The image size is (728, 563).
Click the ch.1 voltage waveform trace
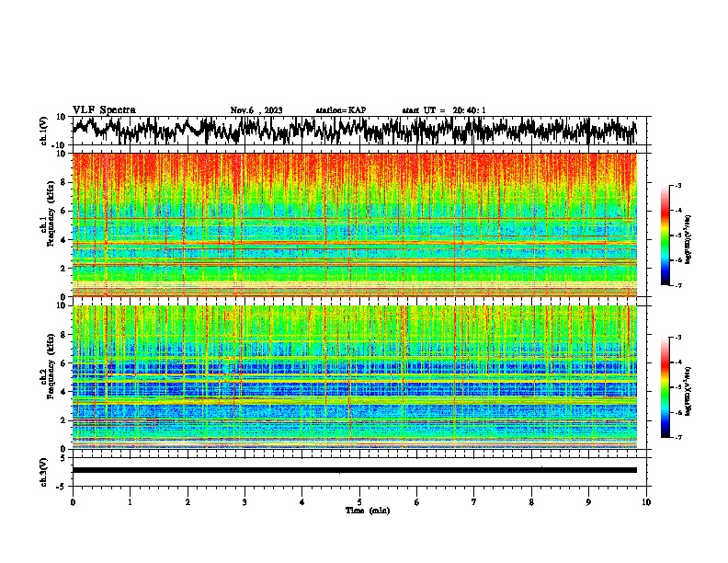coord(355,131)
